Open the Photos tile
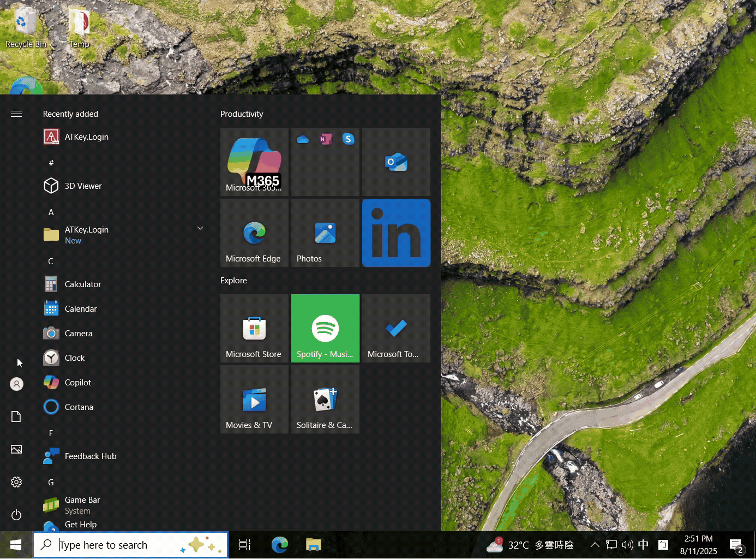This screenshot has width=756, height=559. tap(325, 233)
